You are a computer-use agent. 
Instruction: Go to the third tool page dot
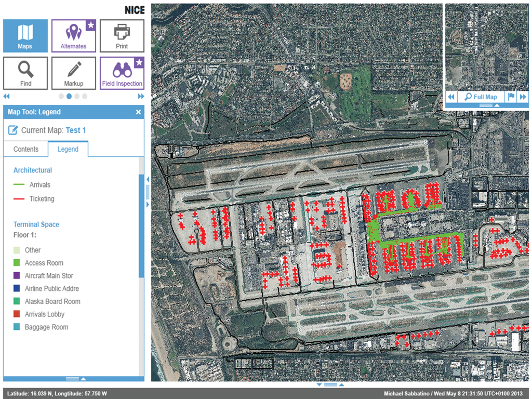77,96
